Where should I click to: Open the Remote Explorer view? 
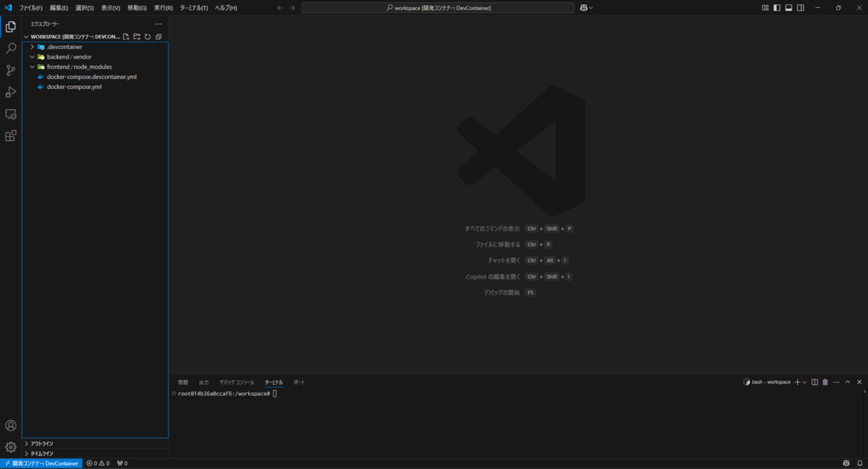coord(11,114)
